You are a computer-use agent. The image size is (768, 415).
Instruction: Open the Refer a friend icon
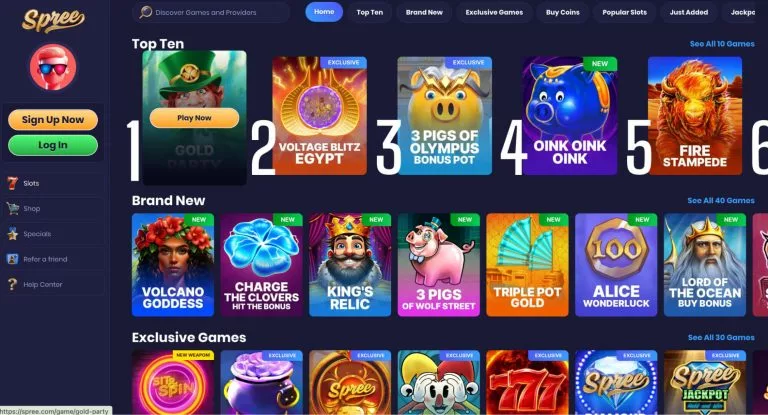13,259
